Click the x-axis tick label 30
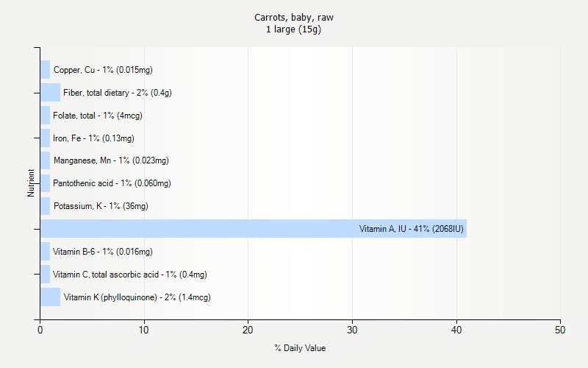 352,330
